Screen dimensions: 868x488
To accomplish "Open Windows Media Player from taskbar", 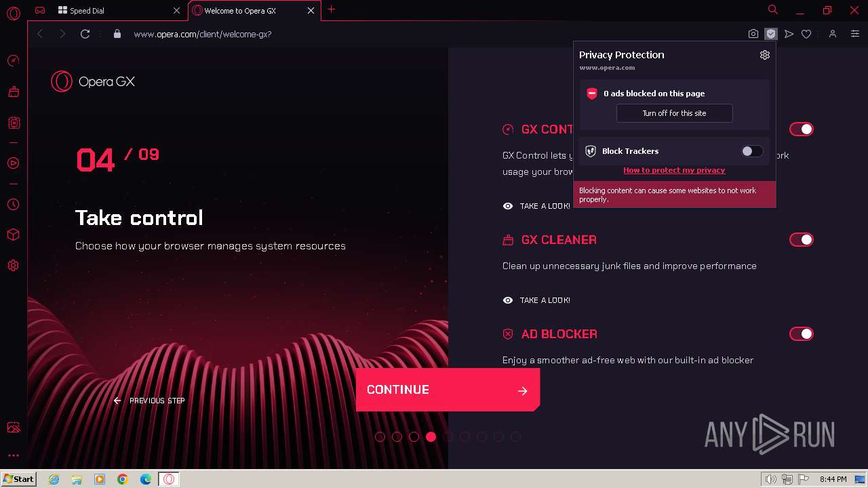I will tap(100, 479).
